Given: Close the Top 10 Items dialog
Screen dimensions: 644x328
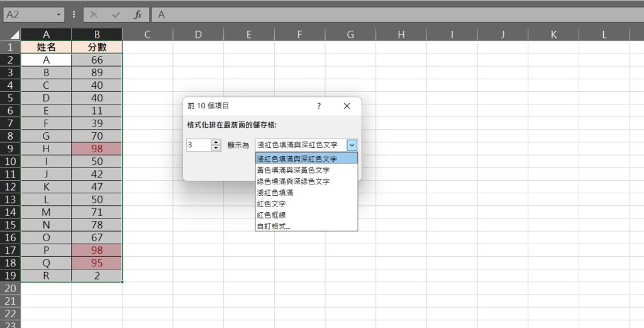Looking at the screenshot, I should pos(347,106).
